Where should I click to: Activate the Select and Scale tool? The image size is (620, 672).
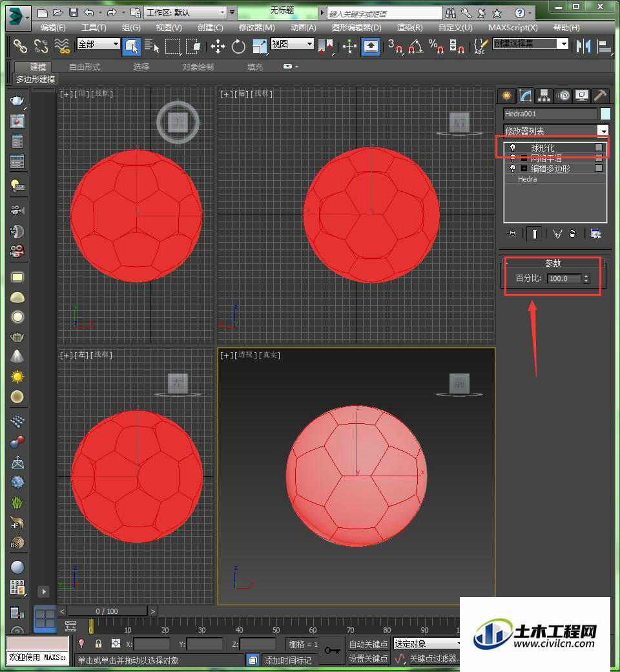[x=259, y=46]
